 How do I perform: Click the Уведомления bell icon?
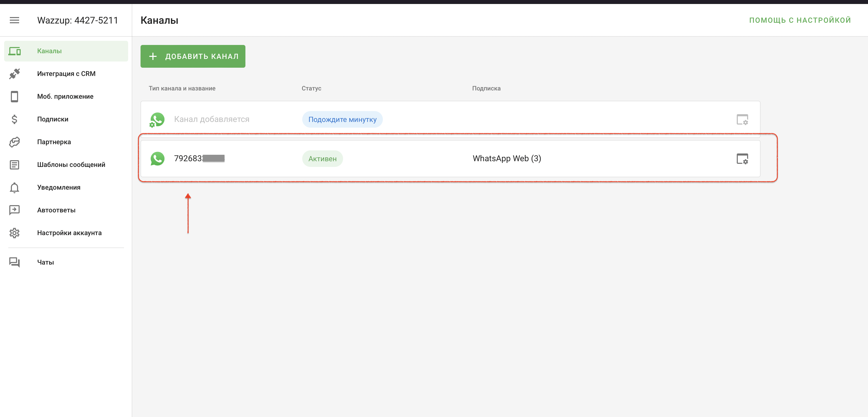pyautogui.click(x=14, y=187)
